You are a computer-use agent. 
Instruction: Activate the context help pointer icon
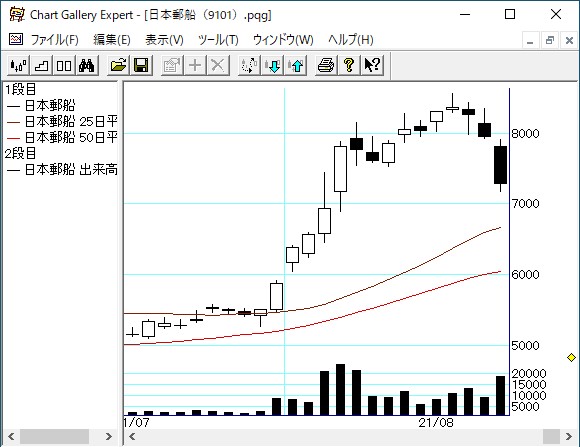372,65
